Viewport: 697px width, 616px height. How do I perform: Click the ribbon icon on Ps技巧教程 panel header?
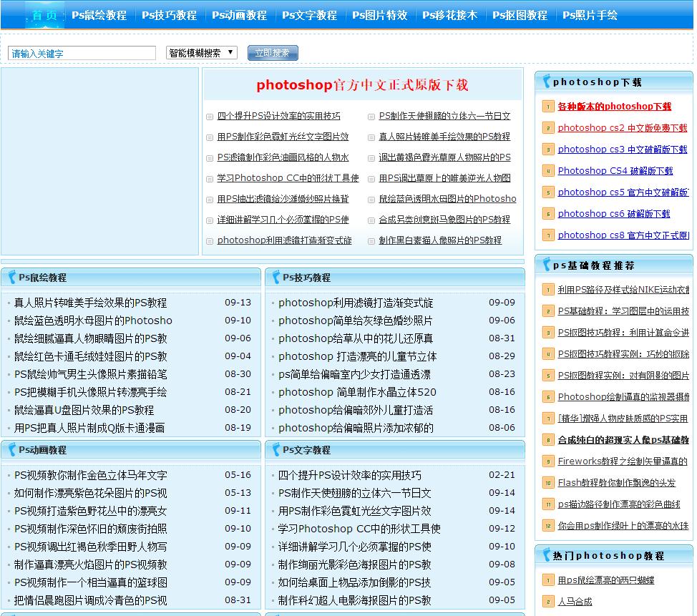pyautogui.click(x=275, y=277)
